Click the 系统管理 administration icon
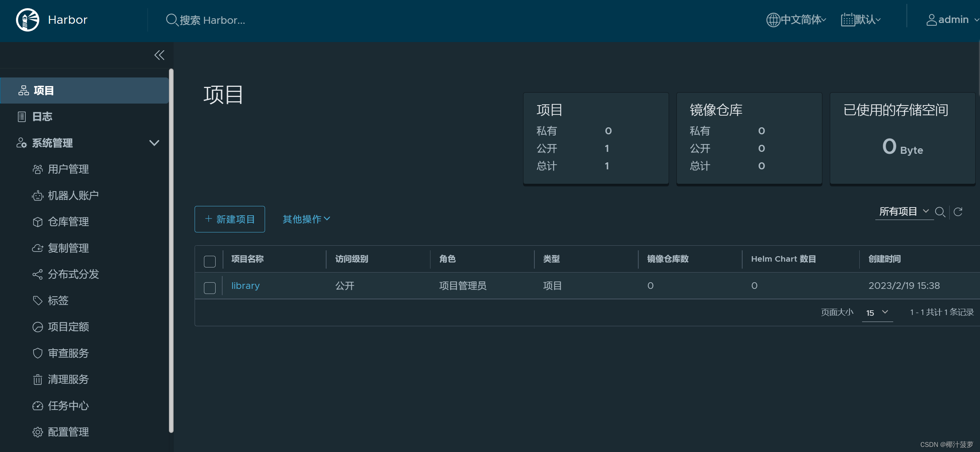980x452 pixels. pyautogui.click(x=21, y=143)
